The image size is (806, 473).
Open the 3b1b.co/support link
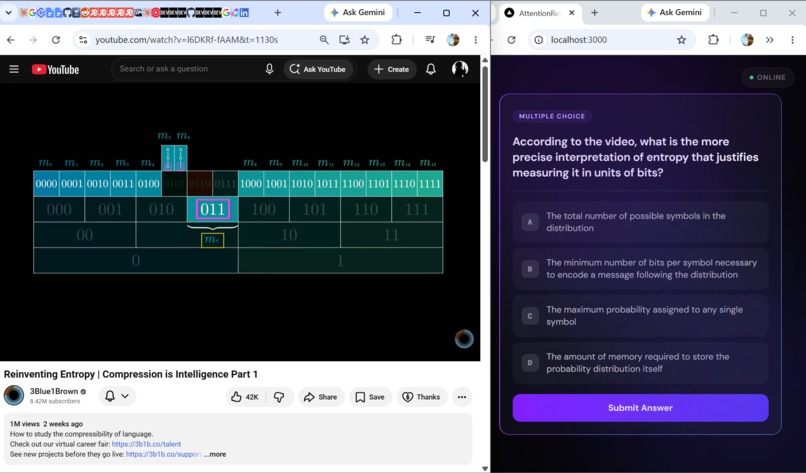click(x=163, y=454)
